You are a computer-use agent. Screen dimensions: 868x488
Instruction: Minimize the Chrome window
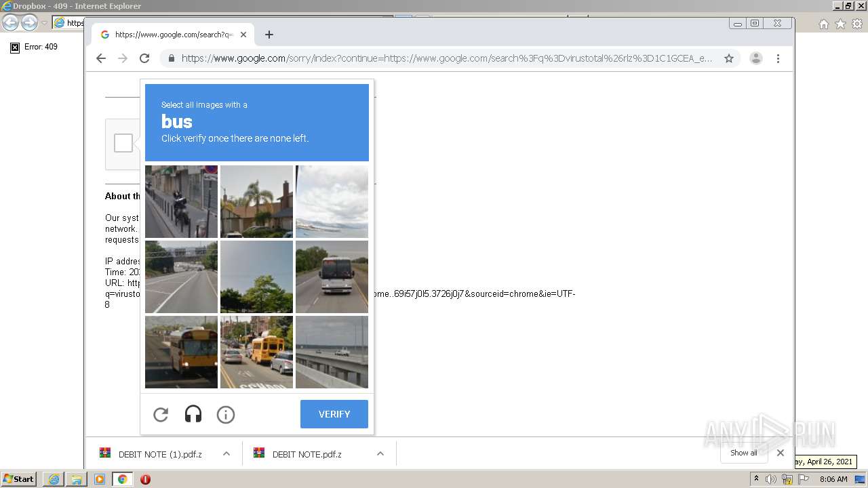pyautogui.click(x=738, y=24)
